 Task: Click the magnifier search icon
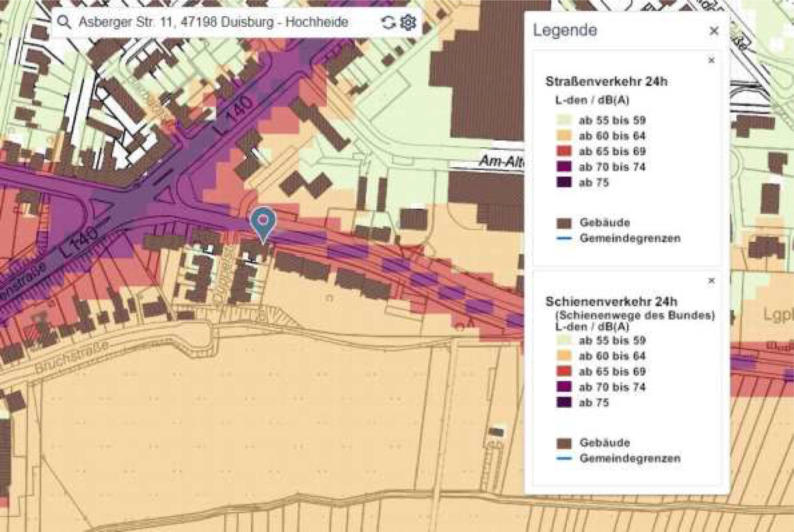[x=64, y=22]
